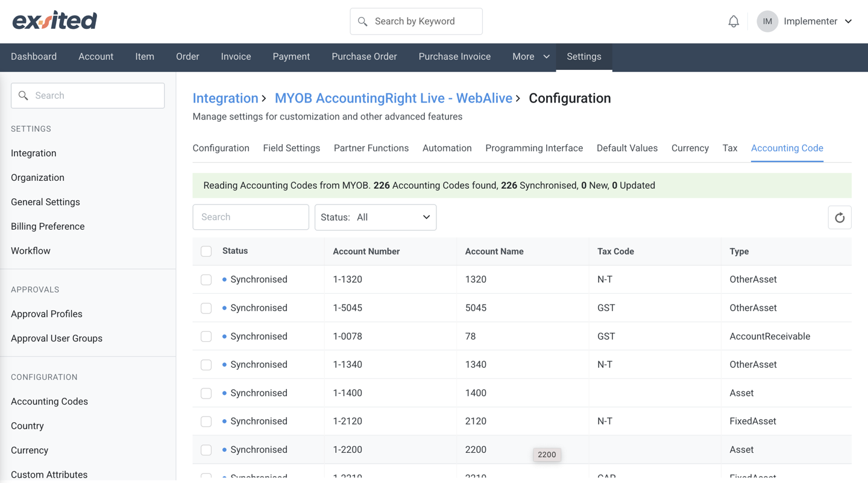Screen dimensions: 868x483
Task: Click the Integration breadcrumb link
Action: click(x=225, y=98)
